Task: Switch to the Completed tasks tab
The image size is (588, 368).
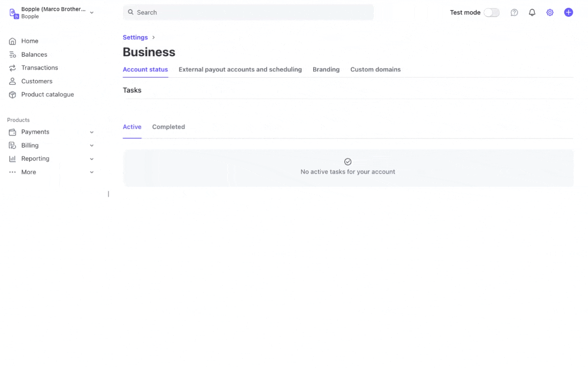Action: click(x=169, y=127)
